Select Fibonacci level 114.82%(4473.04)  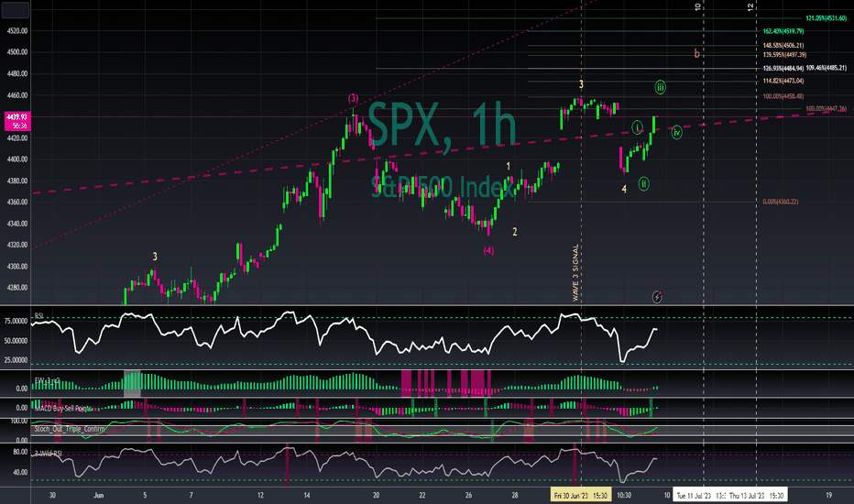[x=783, y=82]
